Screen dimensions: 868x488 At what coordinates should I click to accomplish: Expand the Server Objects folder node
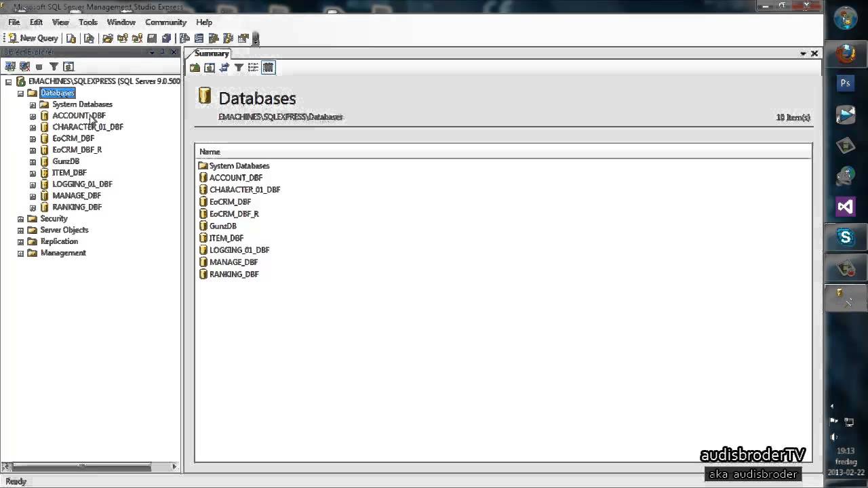[20, 230]
